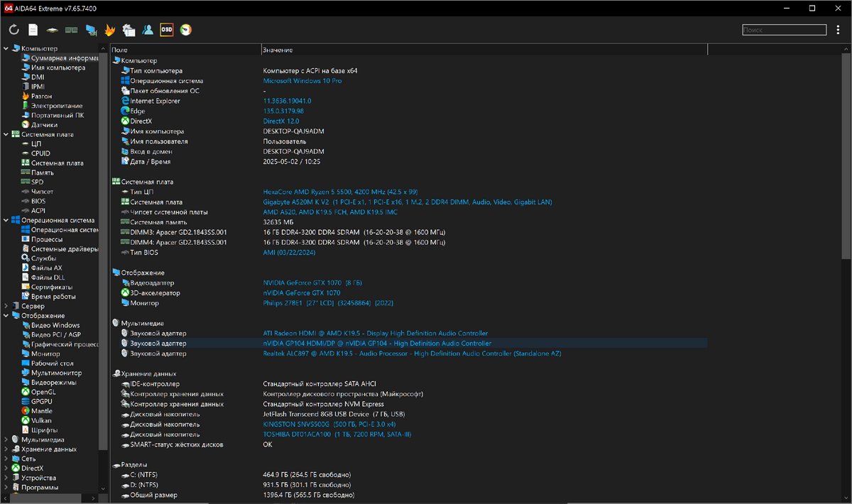Screen dimensions: 852x504
Task: Click the memory benchmark RAM icon
Action: tap(72, 30)
